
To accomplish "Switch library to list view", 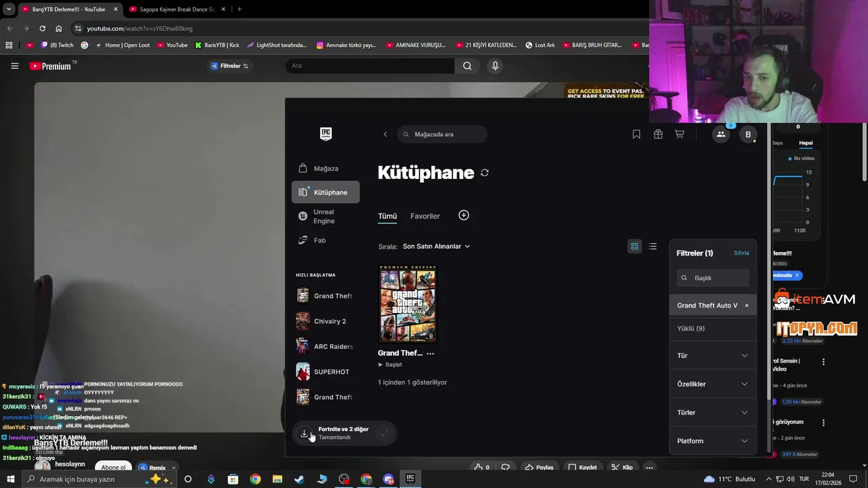I will [x=652, y=246].
